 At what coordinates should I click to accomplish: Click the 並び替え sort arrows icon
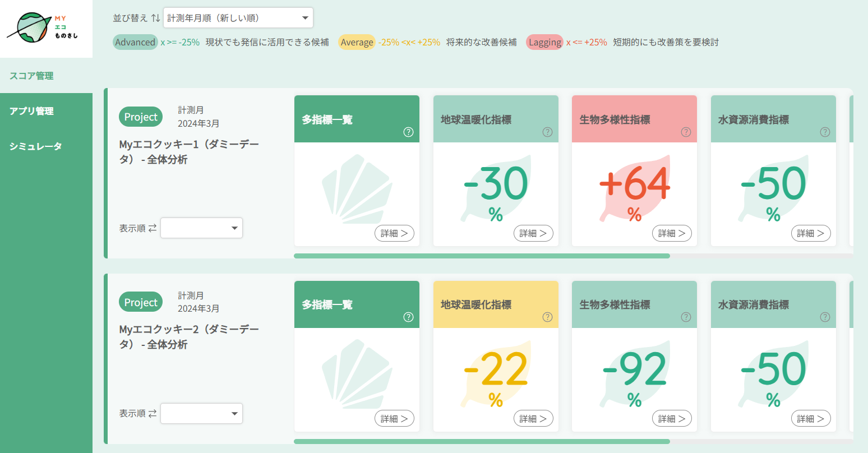(155, 18)
